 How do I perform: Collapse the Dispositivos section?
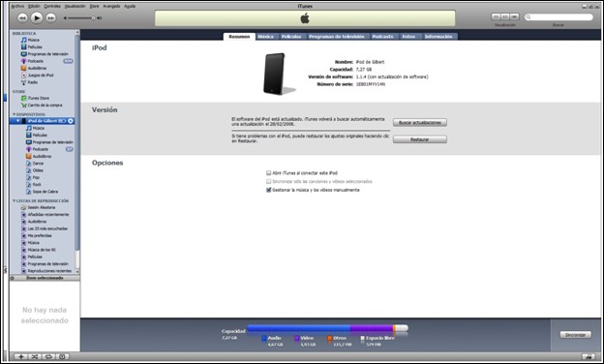point(15,114)
